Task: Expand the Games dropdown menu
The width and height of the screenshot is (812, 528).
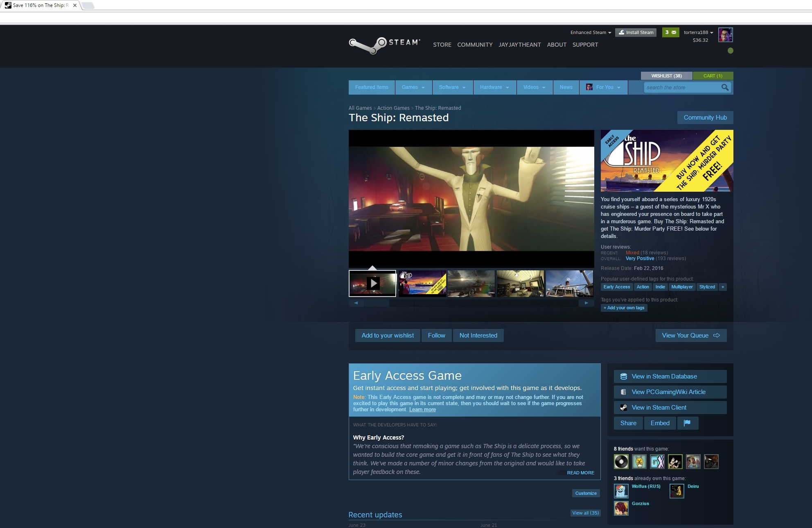Action: [x=413, y=87]
